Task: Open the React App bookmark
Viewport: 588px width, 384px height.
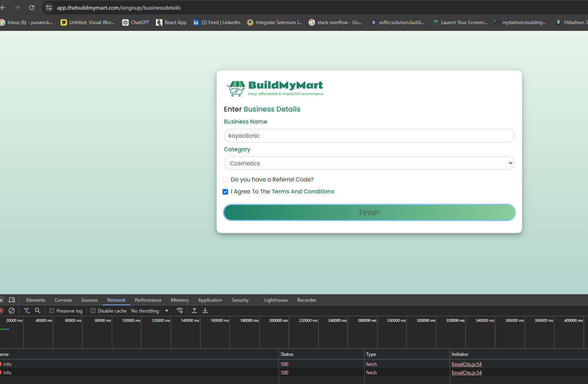Action: point(171,22)
